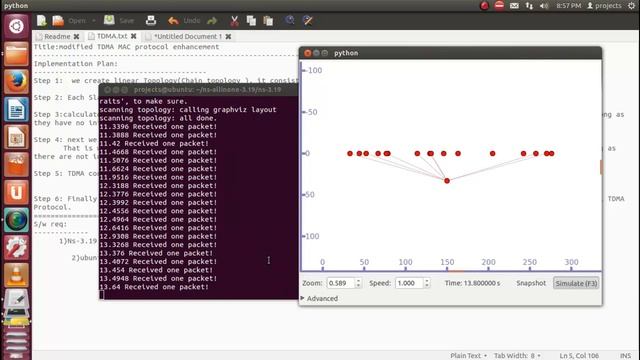This screenshot has height=360, width=640.
Task: Open the 8:57 PM clock menu
Action: pos(569,6)
